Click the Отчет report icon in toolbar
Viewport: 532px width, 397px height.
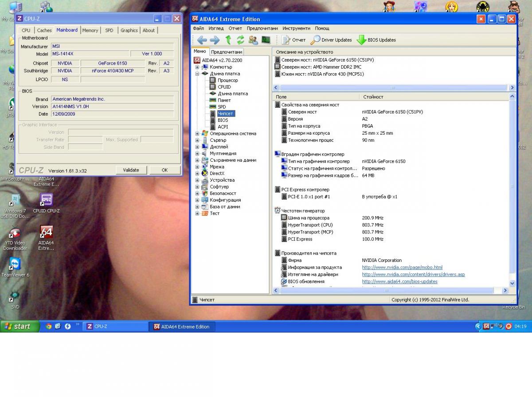tap(286, 40)
